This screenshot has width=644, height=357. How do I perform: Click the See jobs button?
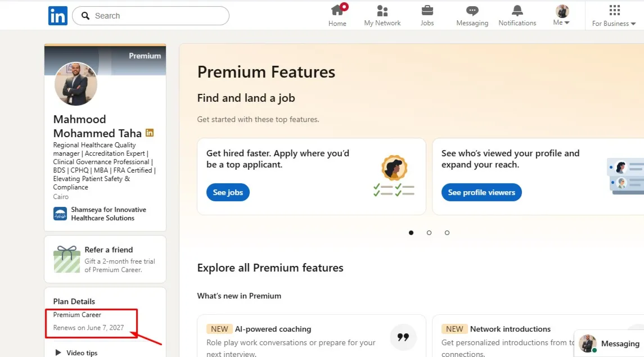click(228, 192)
